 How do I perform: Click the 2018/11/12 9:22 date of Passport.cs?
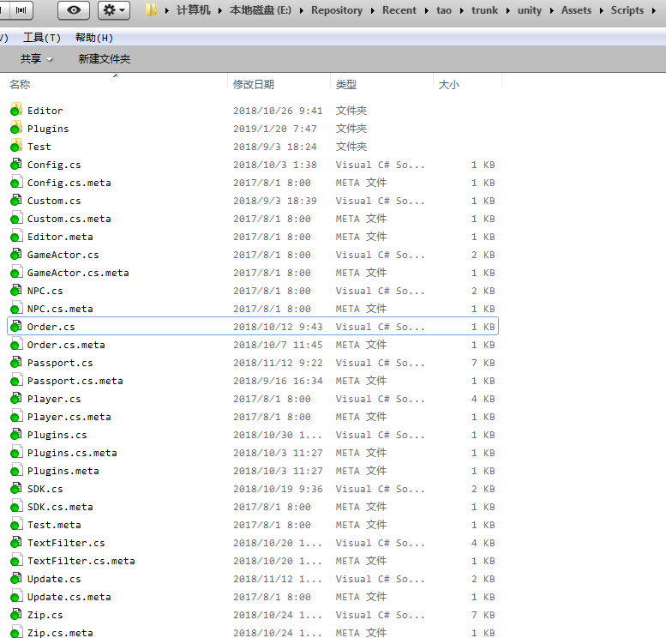(x=278, y=363)
